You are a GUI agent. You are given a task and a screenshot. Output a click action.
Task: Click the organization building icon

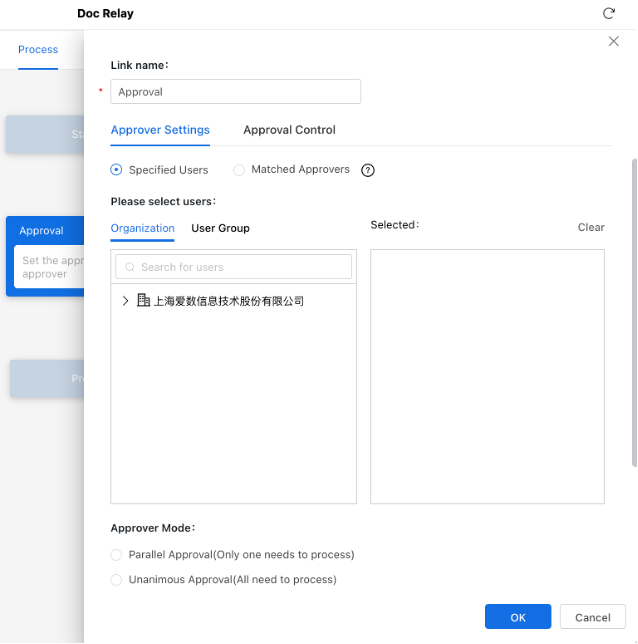pyautogui.click(x=143, y=300)
